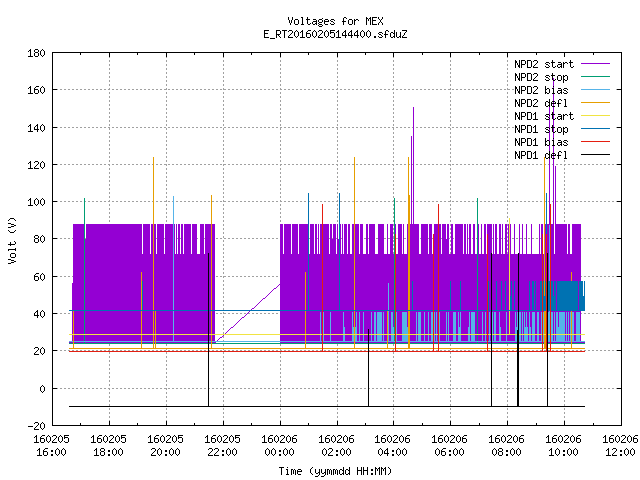
Task: Click the 160205 22:00 time tick label
Action: [x=222, y=445]
